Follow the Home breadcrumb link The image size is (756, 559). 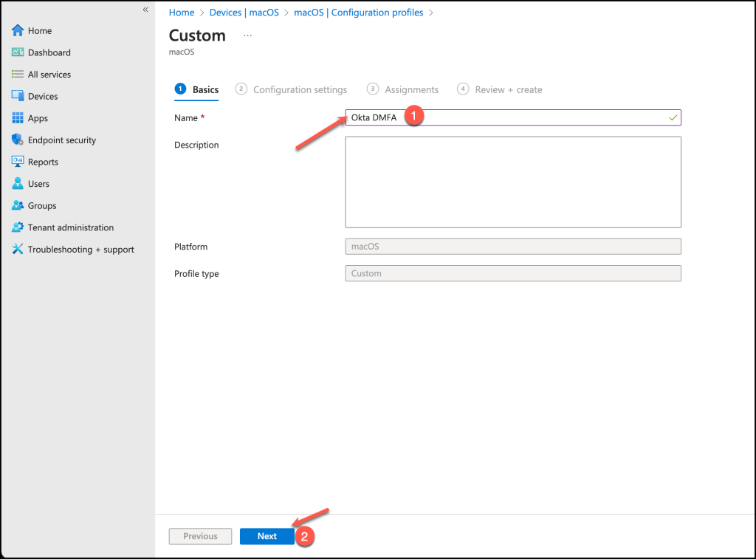[182, 13]
